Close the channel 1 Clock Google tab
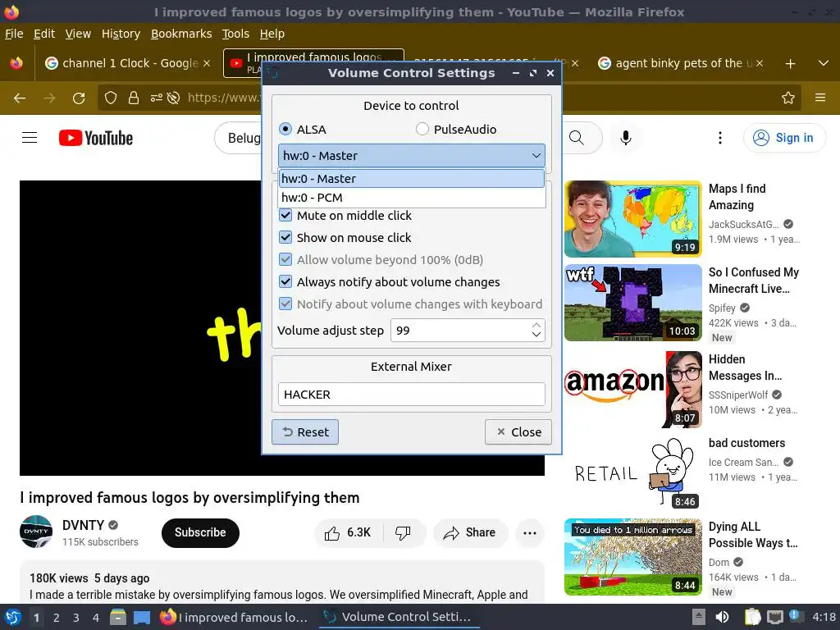The width and height of the screenshot is (840, 630). pyautogui.click(x=206, y=63)
